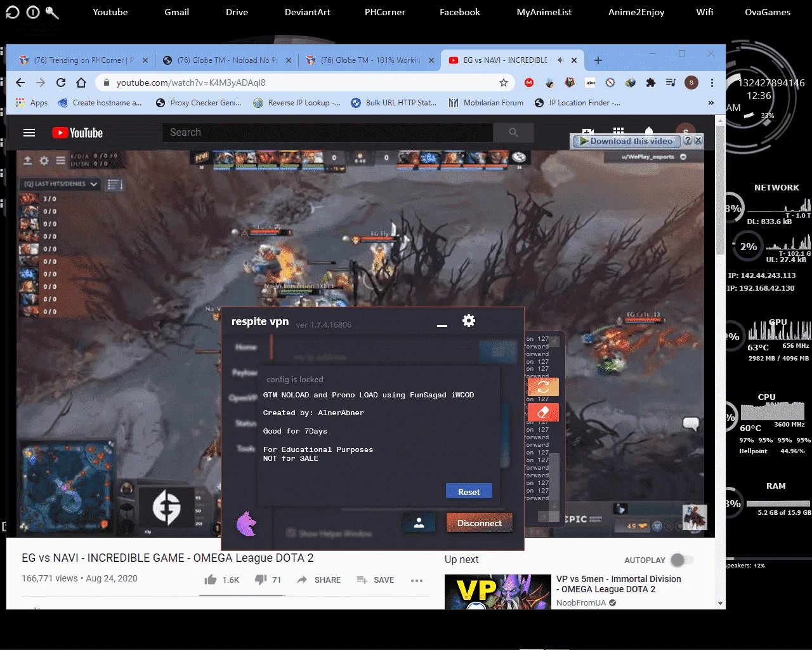Open the chat bubble icon on the video
This screenshot has height=650, width=812.
[691, 423]
